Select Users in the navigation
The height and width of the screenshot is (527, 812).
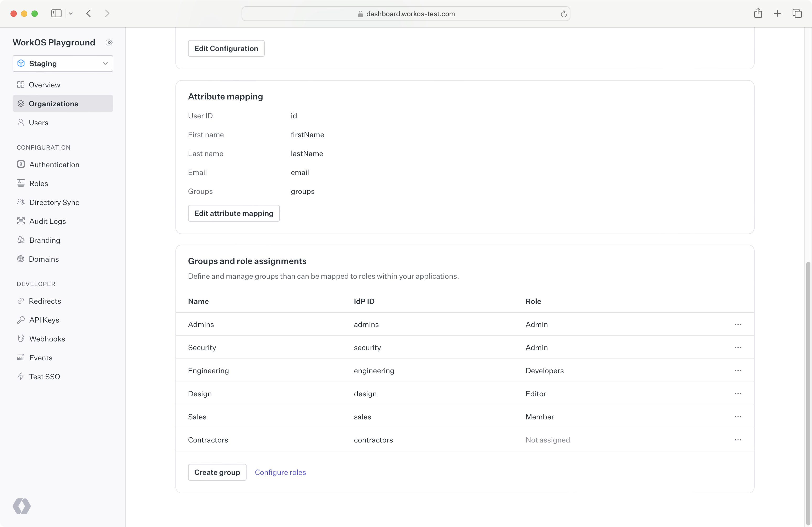39,123
